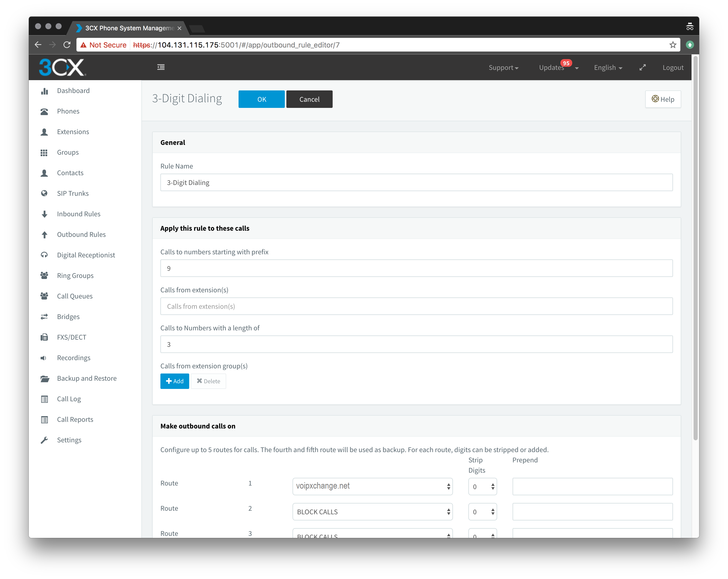Open Inbound Rules in the sidebar
This screenshot has height=579, width=728.
(79, 214)
